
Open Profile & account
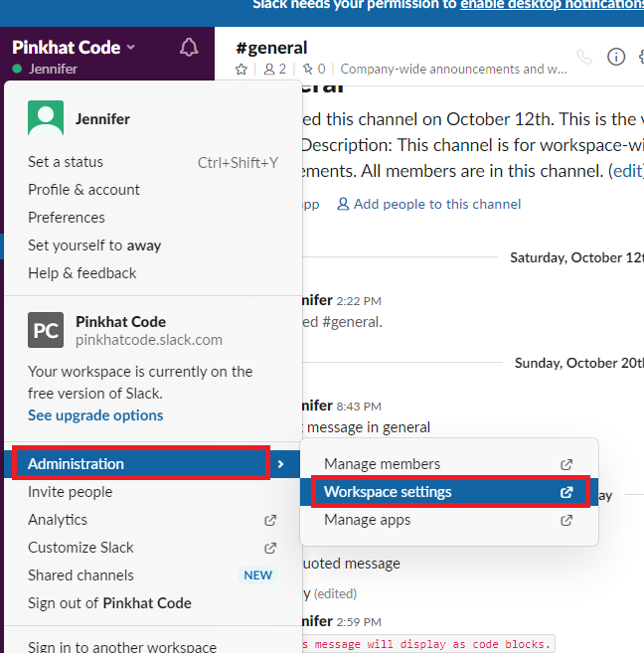click(153, 190)
